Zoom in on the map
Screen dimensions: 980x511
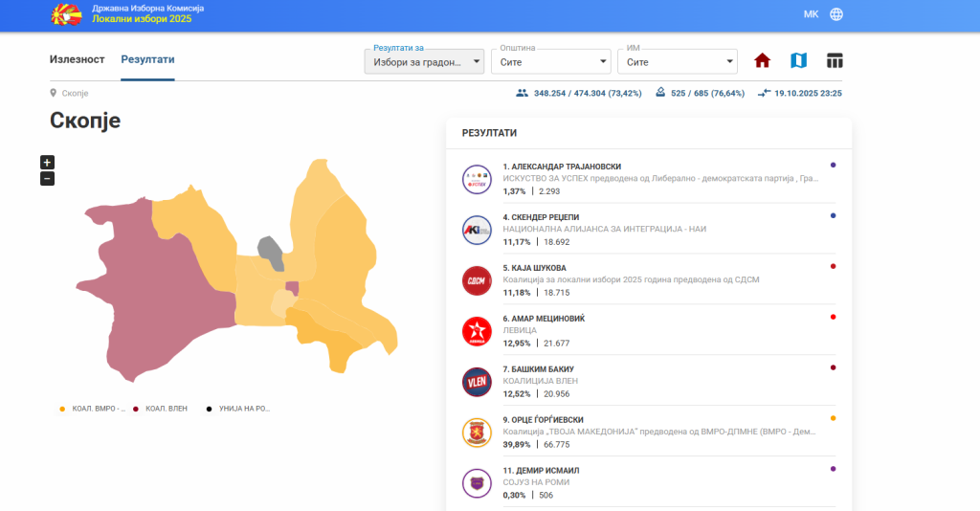[47, 162]
